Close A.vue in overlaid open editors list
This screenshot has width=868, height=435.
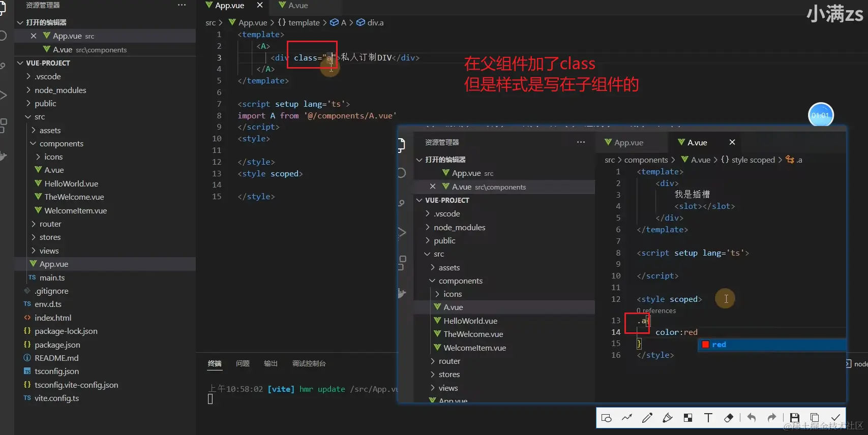433,187
